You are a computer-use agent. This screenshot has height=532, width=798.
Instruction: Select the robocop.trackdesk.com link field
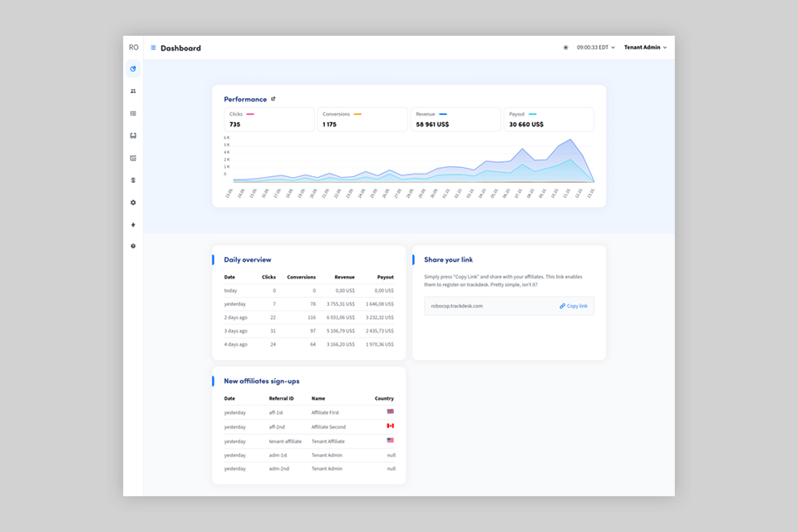tap(509, 306)
